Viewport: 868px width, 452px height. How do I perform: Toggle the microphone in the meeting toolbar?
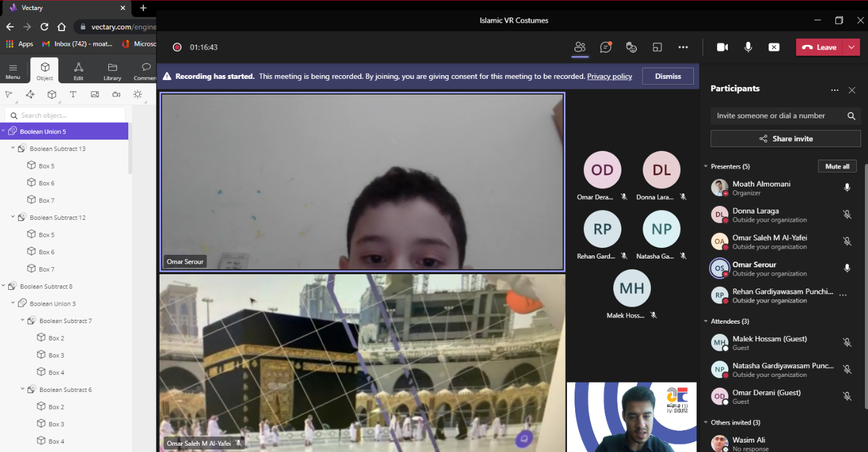pos(748,47)
